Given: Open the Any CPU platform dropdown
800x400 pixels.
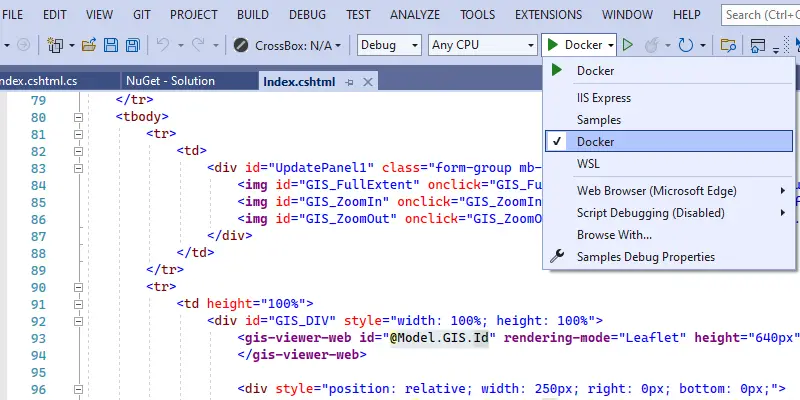Looking at the screenshot, I should [x=483, y=45].
